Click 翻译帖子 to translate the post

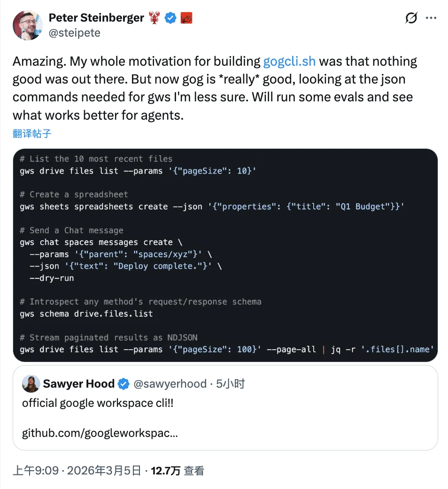31,134
